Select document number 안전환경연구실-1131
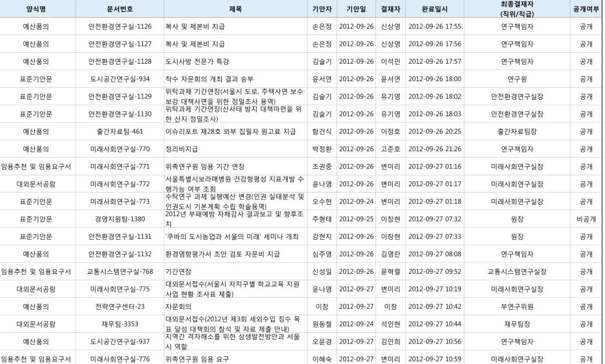Screen dimensions: 605x364 coord(120,237)
